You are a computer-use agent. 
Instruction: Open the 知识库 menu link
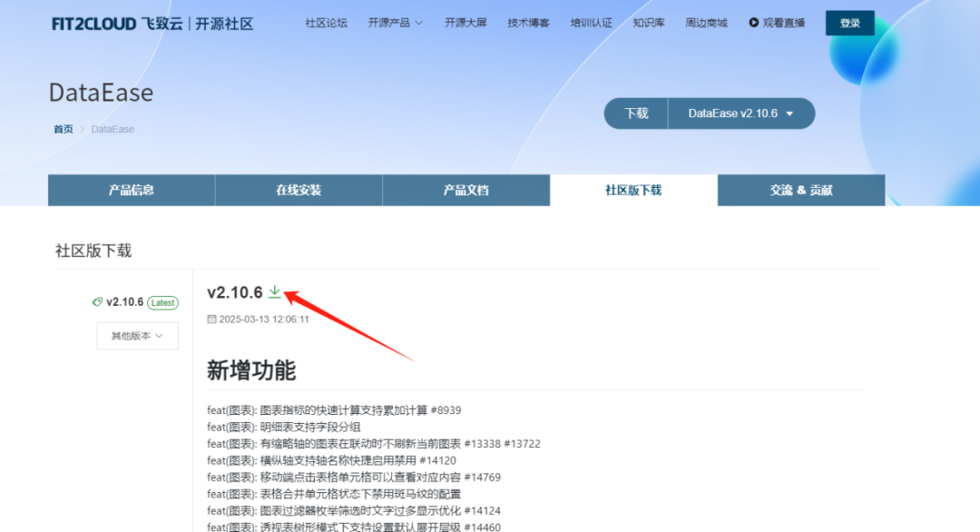point(649,23)
